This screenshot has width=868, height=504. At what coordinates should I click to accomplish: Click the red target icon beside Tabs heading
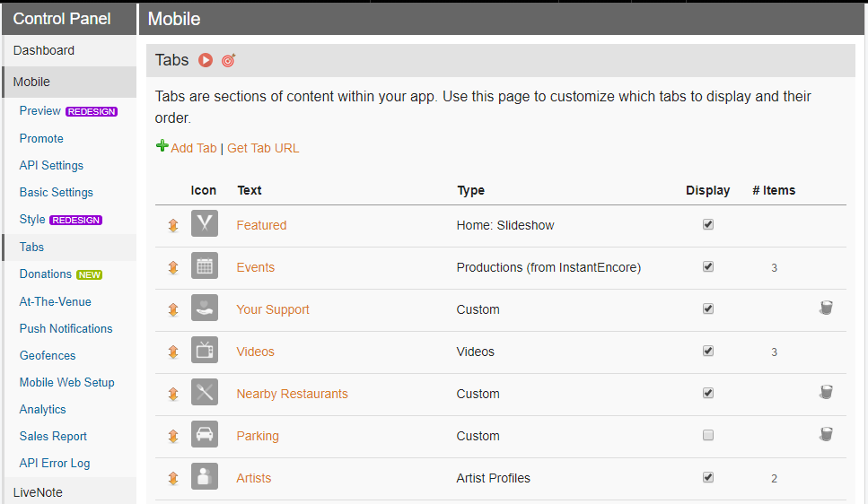point(229,60)
